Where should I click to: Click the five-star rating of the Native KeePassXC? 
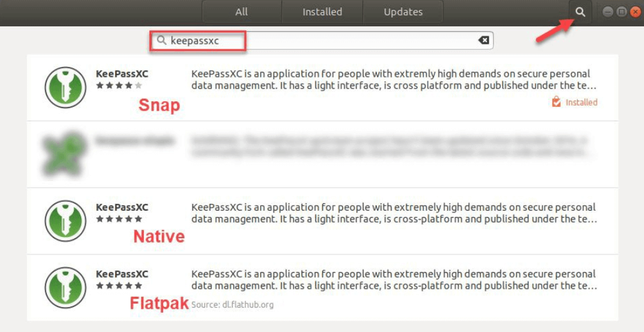(x=119, y=219)
